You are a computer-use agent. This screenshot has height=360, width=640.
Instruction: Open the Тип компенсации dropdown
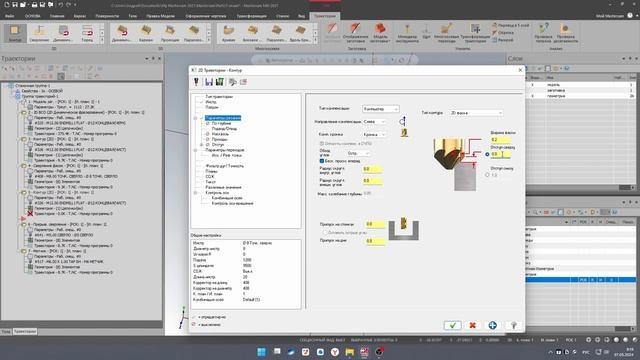pyautogui.click(x=380, y=109)
